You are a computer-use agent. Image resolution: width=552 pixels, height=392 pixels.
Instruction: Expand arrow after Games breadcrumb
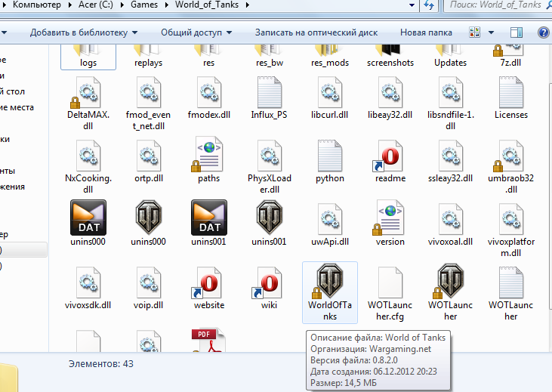point(167,5)
